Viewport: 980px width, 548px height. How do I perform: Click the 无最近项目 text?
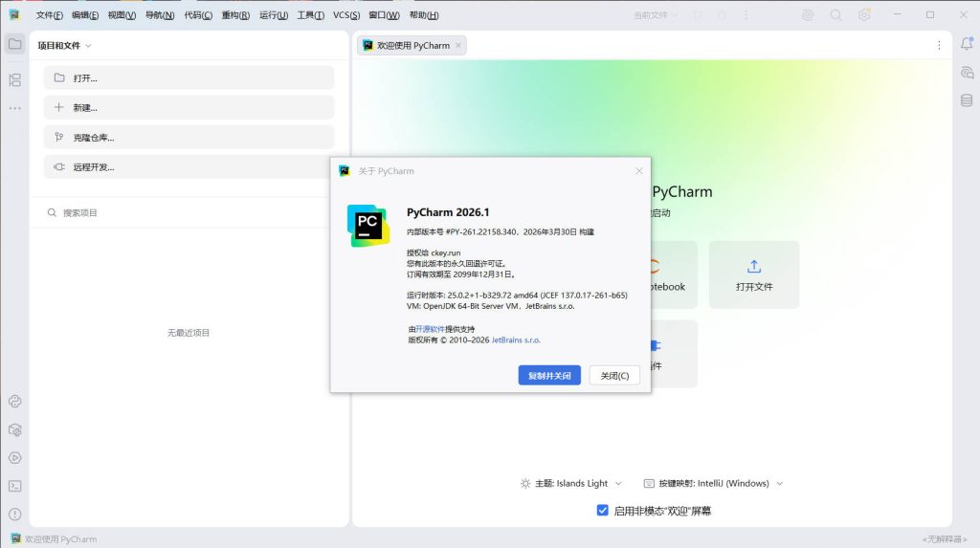[x=189, y=333]
